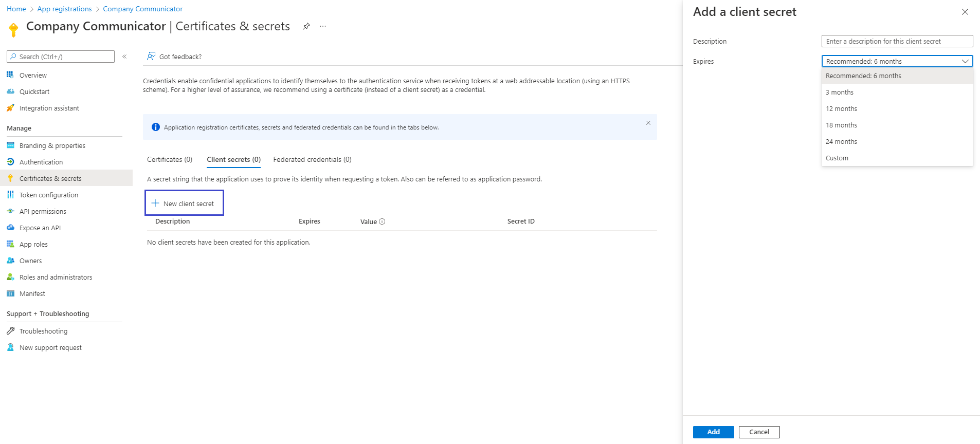This screenshot has height=444, width=980.
Task: Click the Description input field
Action: (x=897, y=41)
